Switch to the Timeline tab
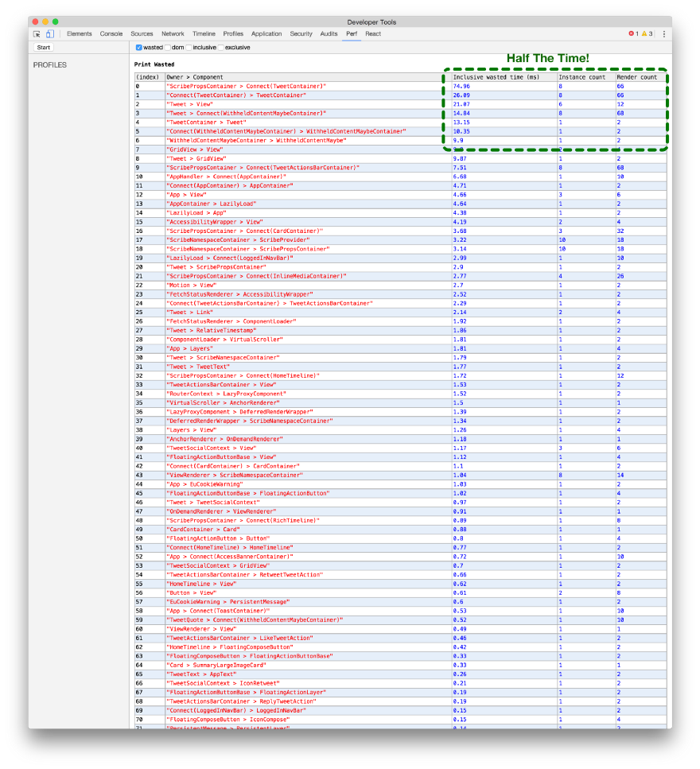Screen dimensions: 700x769 [x=204, y=34]
